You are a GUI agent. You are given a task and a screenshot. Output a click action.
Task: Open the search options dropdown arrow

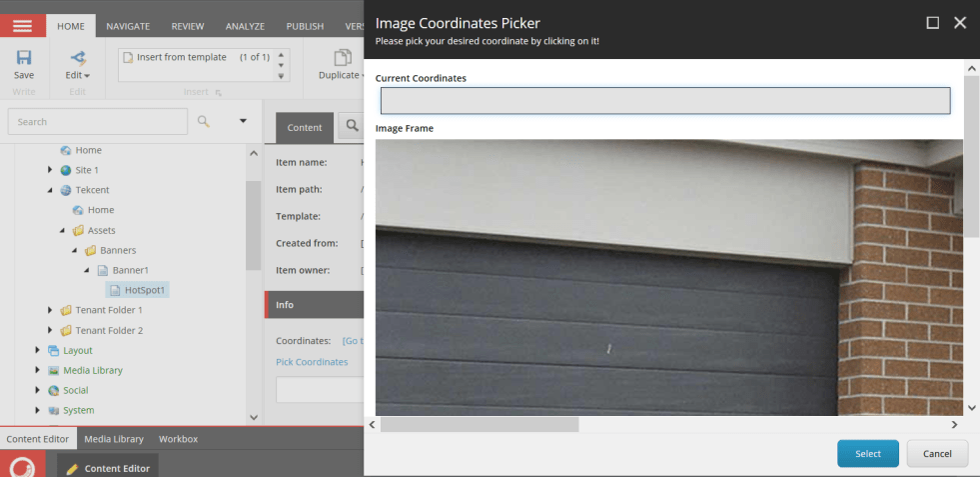tap(243, 121)
